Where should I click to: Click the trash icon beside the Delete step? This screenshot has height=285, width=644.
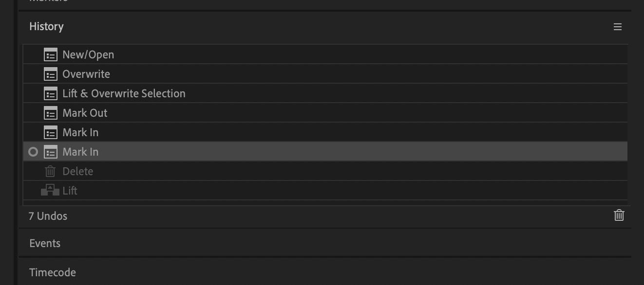(x=50, y=171)
